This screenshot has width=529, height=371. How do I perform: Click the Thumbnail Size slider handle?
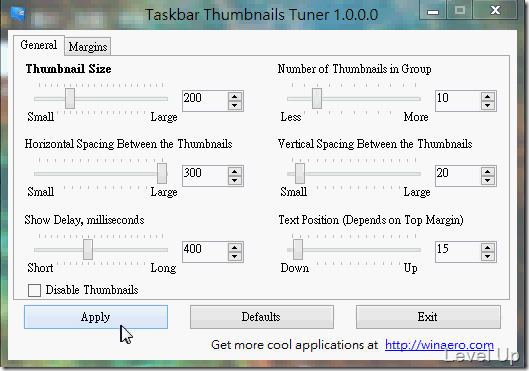point(70,98)
